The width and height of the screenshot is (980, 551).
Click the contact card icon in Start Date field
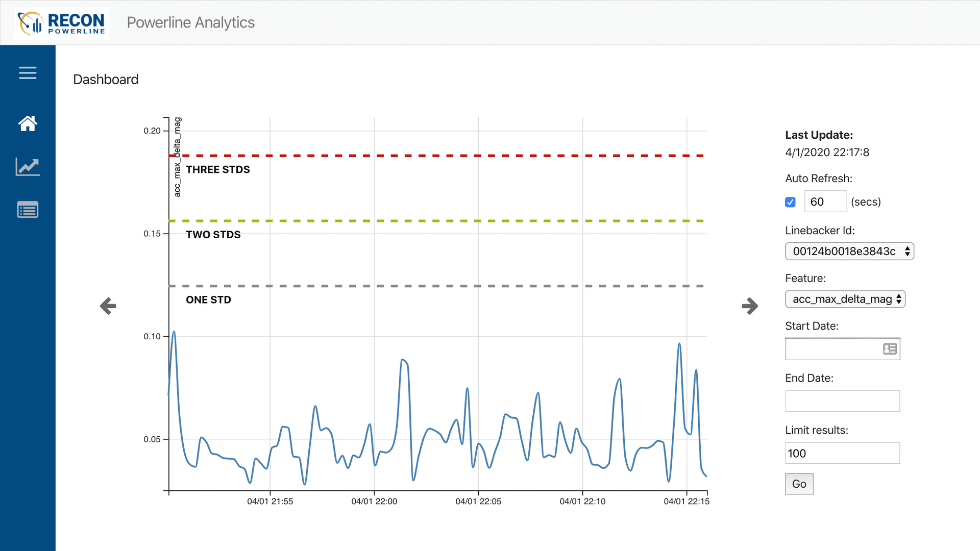[x=890, y=349]
